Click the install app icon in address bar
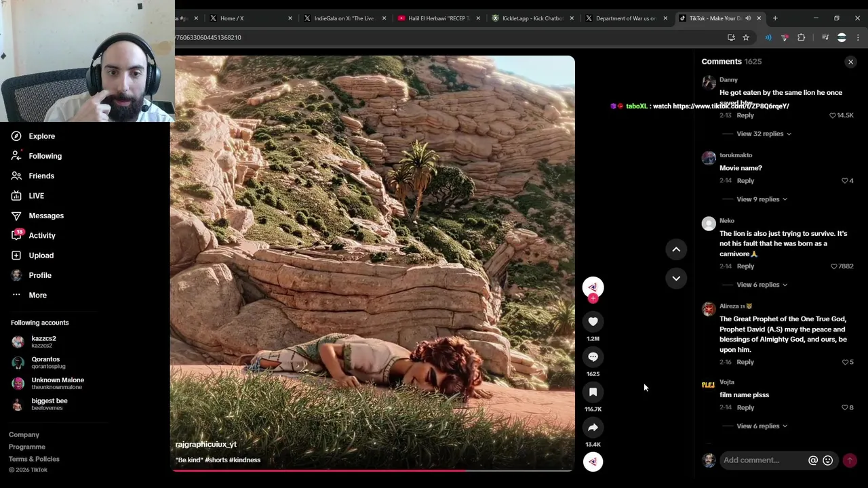 [731, 37]
